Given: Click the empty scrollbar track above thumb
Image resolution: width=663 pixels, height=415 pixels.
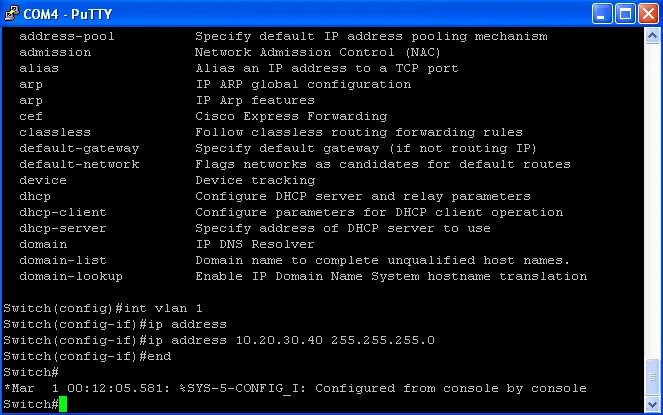Looking at the screenshot, I should [652, 199].
